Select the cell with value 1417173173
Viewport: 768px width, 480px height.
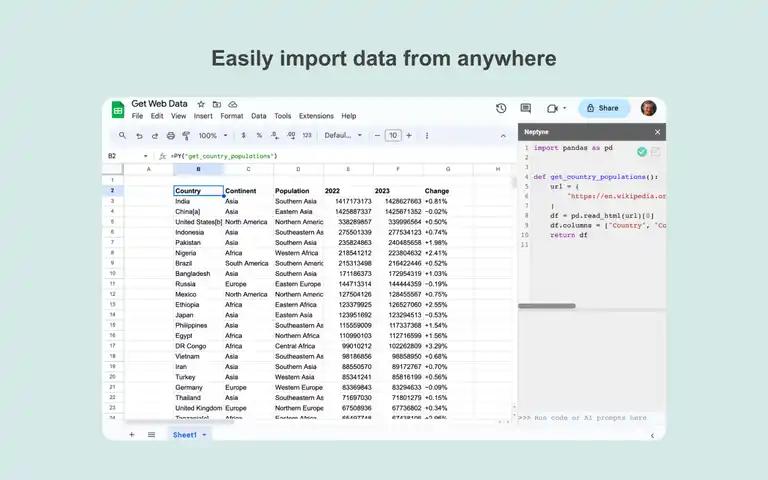348,201
